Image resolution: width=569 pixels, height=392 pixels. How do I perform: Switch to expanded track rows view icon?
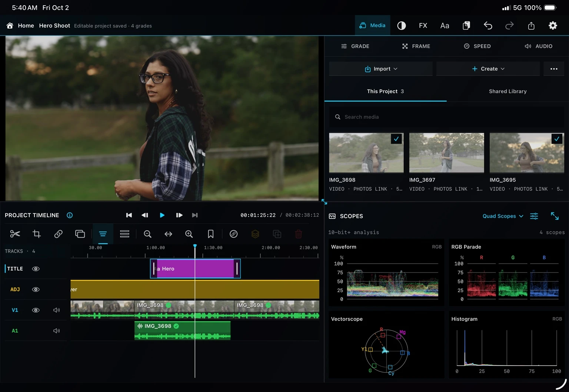point(124,234)
